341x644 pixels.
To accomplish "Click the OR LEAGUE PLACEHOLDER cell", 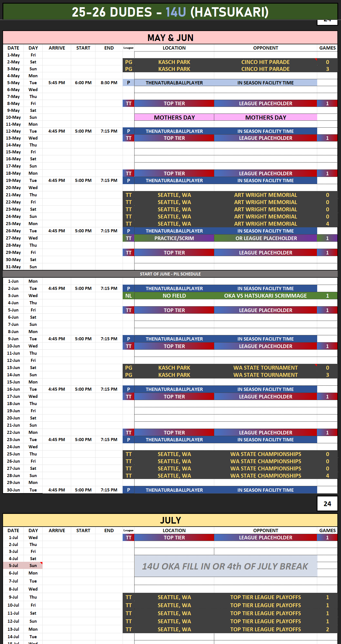I will point(265,238).
